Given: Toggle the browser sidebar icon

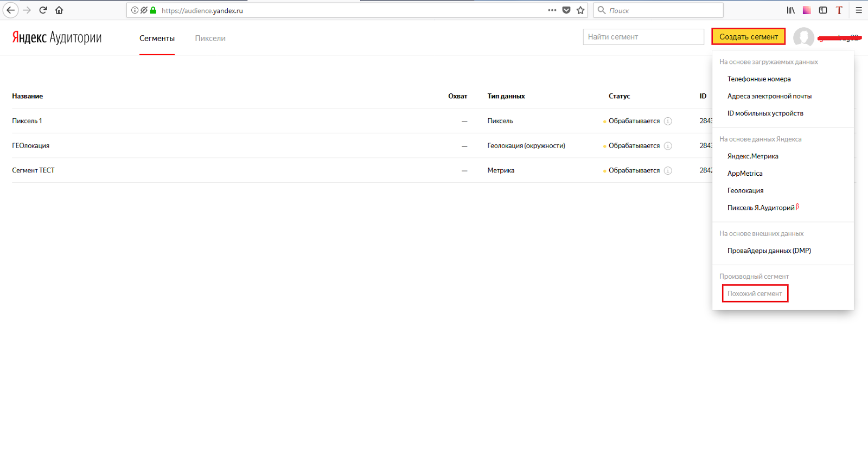Looking at the screenshot, I should coord(823,10).
